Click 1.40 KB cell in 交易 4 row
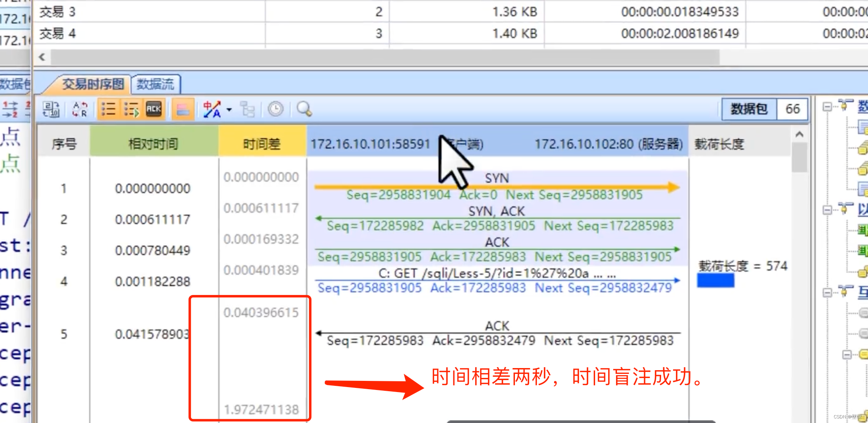This screenshot has height=423, width=868. (515, 33)
